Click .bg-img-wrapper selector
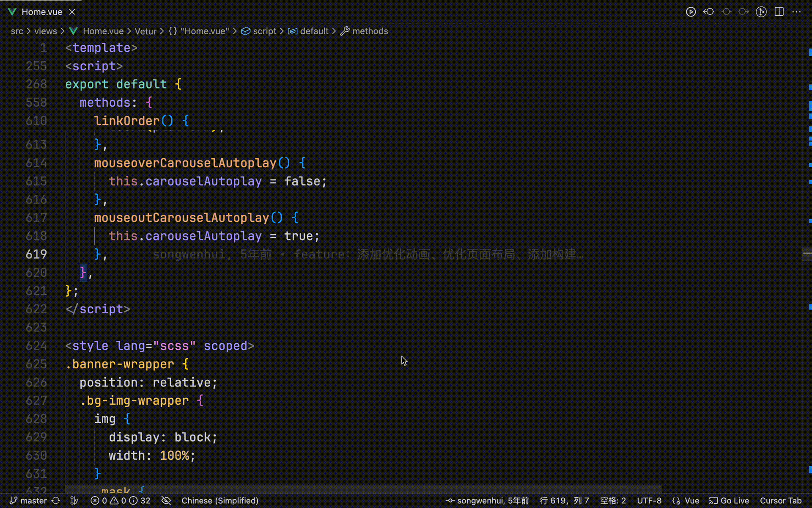This screenshot has height=508, width=812. (x=134, y=400)
